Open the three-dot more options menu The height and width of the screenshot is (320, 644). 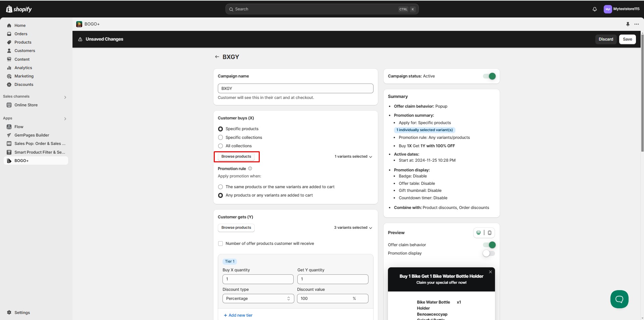point(636,24)
